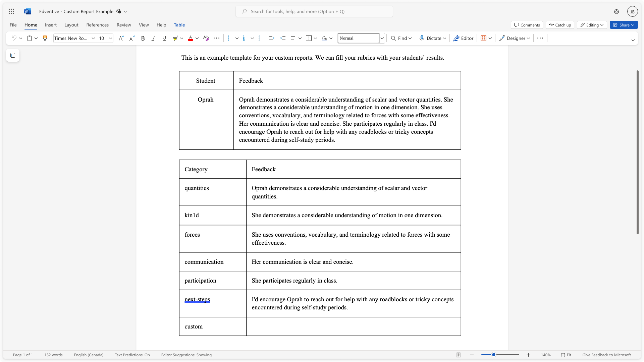Click the vertical document scrollbar
This screenshot has width=644, height=362.
638,152
